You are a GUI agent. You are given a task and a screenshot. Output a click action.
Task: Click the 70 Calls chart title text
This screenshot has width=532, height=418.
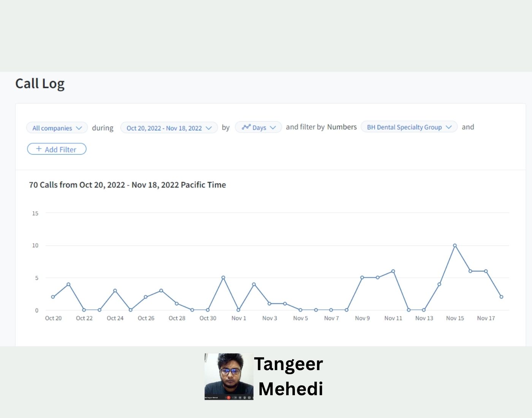coord(127,185)
